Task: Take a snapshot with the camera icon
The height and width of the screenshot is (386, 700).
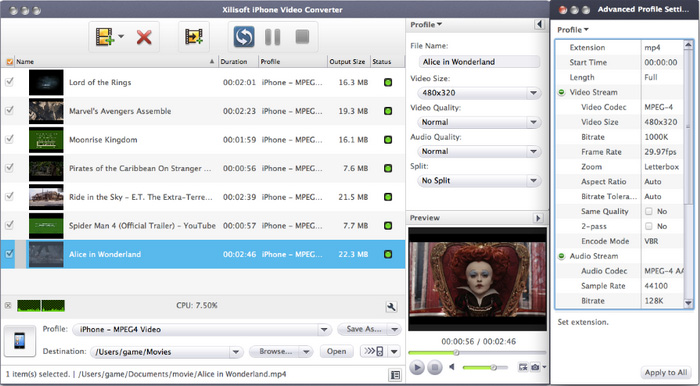Action: pos(535,367)
